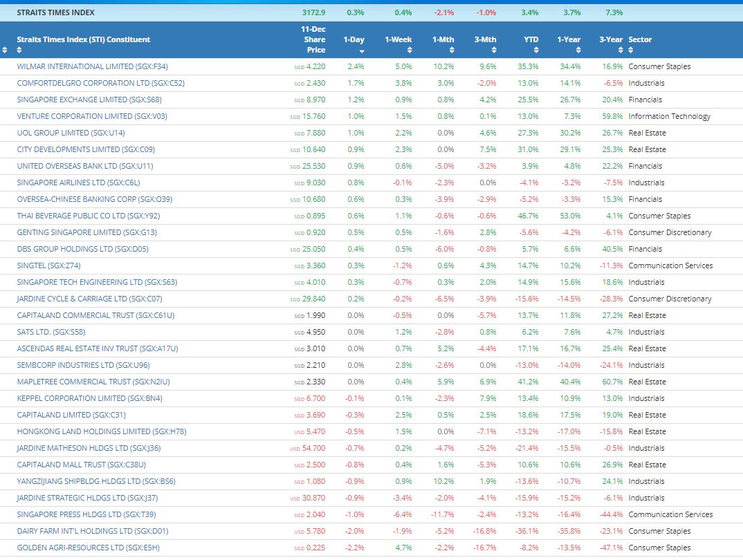
Task: Click Communication Services sector in Singtel row
Action: (x=670, y=265)
